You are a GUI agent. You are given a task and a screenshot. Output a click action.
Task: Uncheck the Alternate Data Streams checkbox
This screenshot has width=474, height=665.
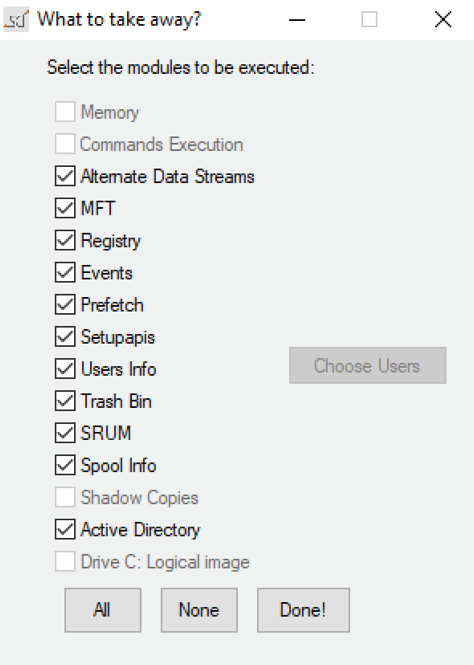65,176
